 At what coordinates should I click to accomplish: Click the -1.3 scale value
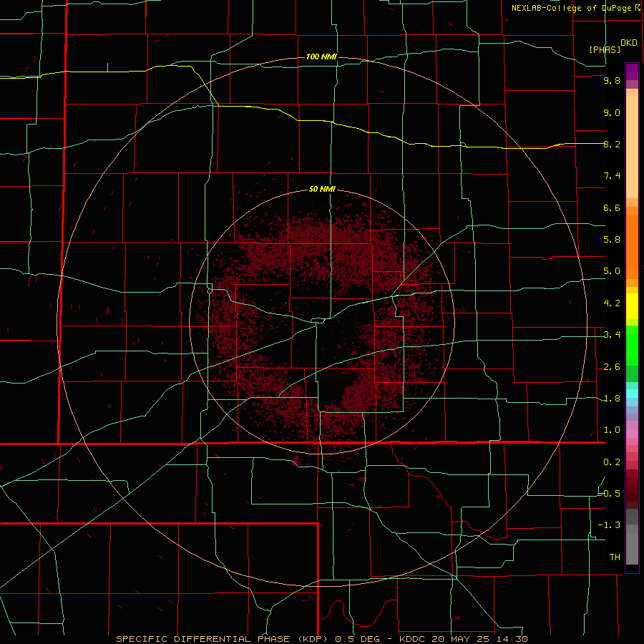pyautogui.click(x=610, y=525)
